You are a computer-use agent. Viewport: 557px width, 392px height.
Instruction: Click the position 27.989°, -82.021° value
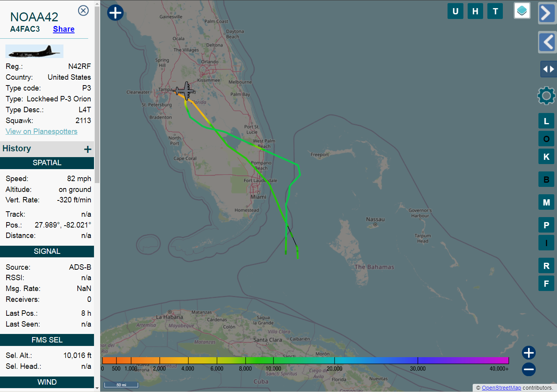(63, 225)
